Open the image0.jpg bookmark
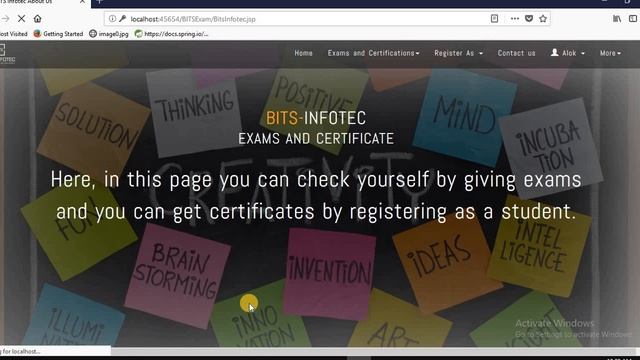640x360 pixels. coord(109,34)
